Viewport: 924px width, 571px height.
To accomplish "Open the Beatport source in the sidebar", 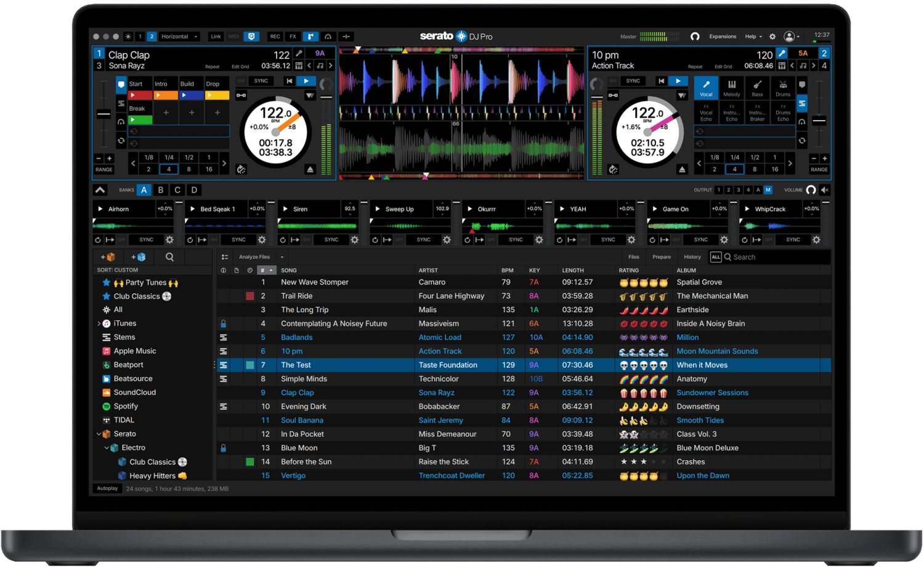I will pyautogui.click(x=128, y=365).
